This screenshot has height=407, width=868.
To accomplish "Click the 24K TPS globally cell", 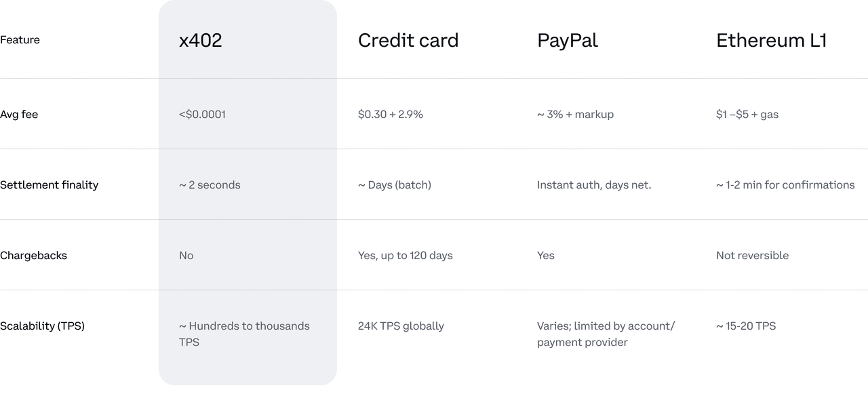I will [x=401, y=326].
